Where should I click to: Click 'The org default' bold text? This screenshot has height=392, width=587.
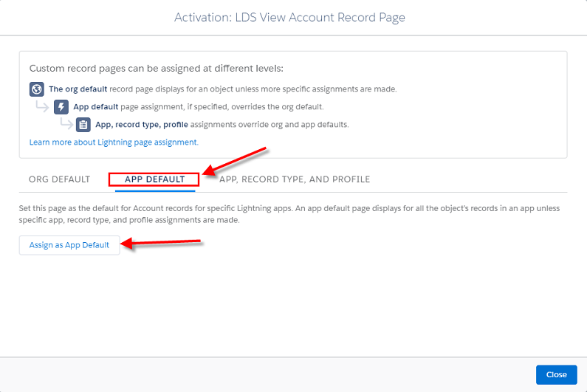pos(78,89)
